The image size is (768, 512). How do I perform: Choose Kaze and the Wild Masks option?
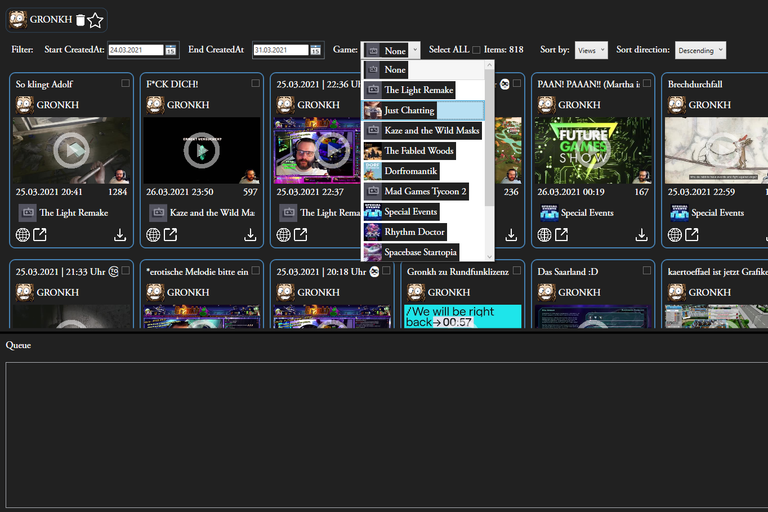[423, 130]
